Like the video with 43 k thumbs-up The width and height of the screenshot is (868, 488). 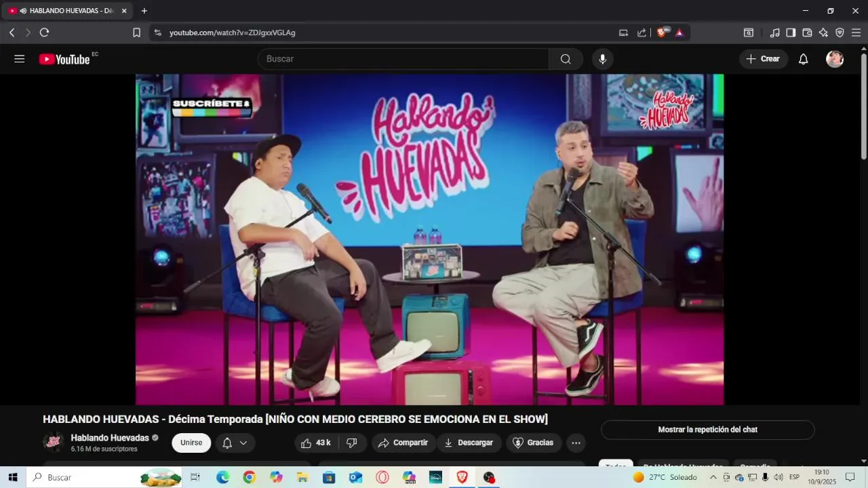(316, 443)
